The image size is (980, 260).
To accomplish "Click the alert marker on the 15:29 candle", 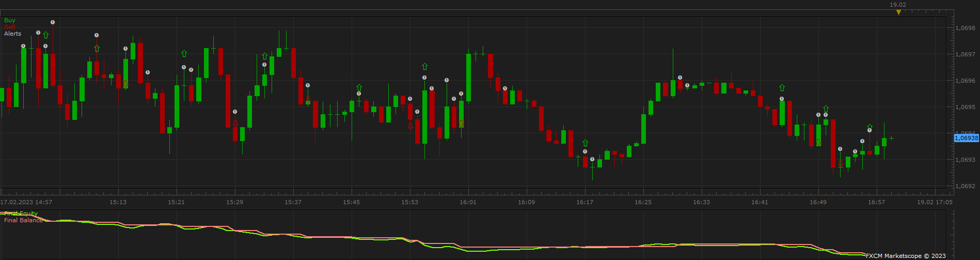I will [235, 112].
